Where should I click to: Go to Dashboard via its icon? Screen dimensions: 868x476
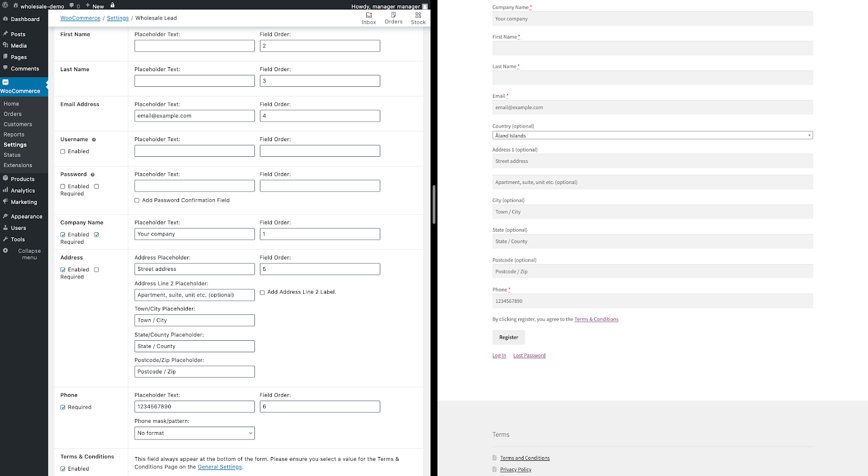click(x=5, y=19)
